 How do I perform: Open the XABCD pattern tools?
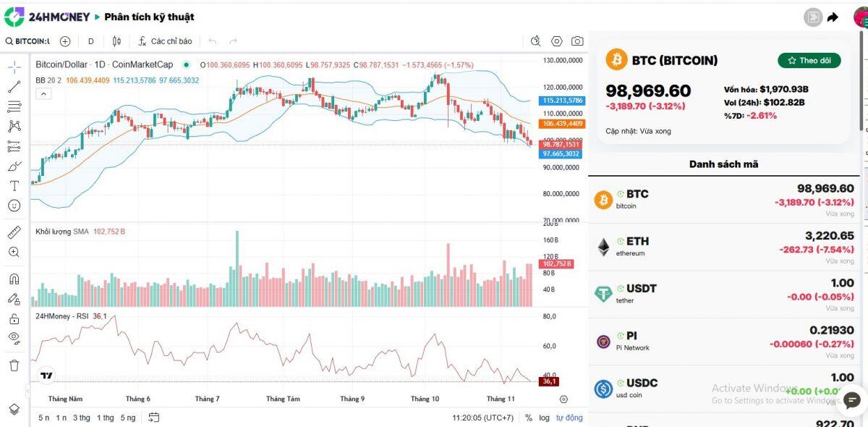(14, 126)
